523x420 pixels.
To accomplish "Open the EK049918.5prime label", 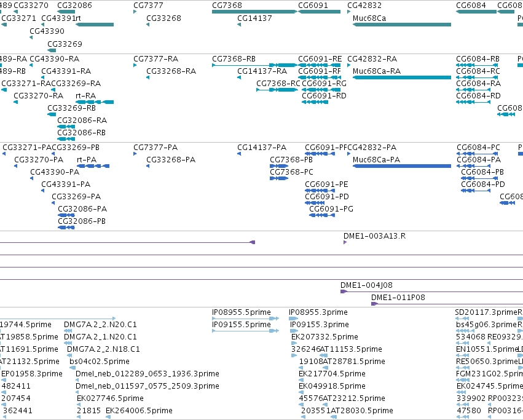I will (x=332, y=386).
